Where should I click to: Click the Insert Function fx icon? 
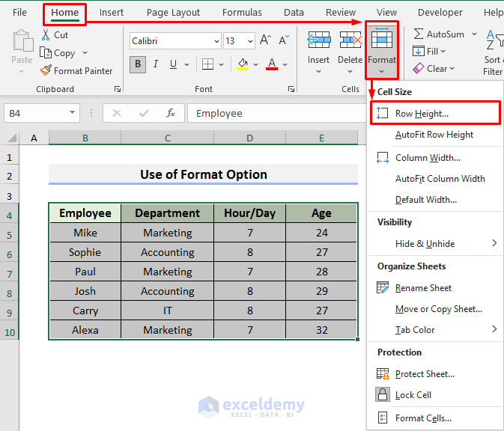(x=171, y=113)
